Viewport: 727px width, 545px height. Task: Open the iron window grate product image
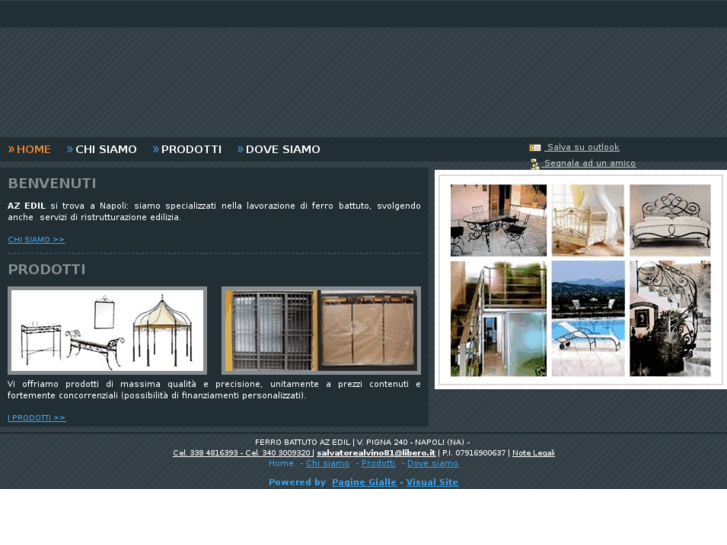(321, 330)
